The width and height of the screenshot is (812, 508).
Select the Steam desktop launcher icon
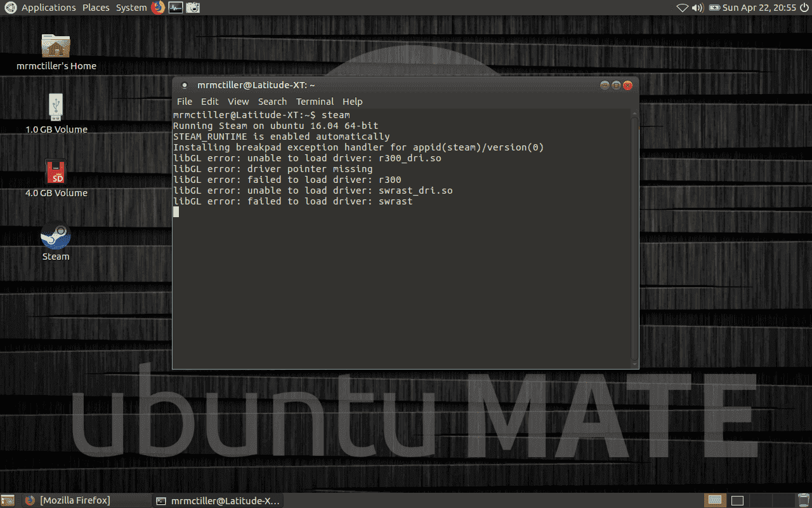click(56, 236)
